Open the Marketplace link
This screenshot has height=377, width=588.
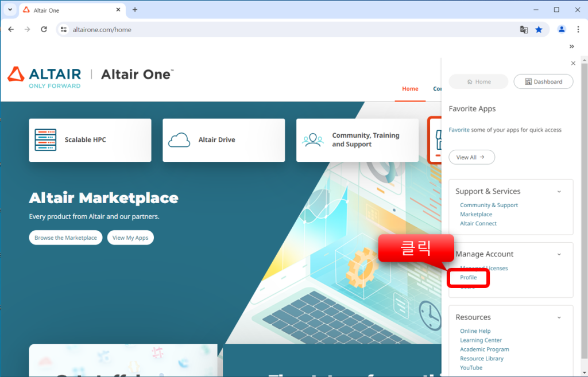click(476, 215)
